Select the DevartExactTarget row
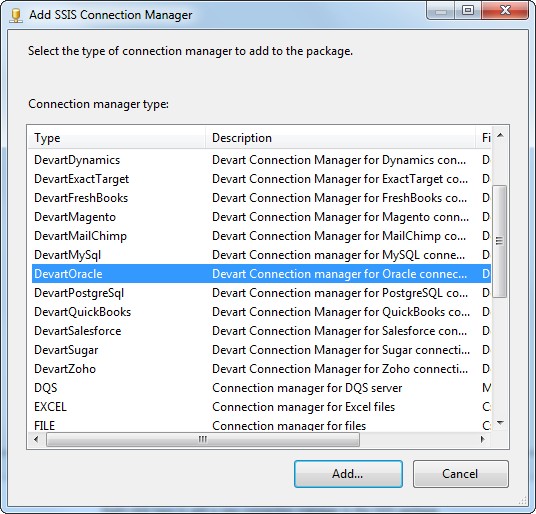The image size is (536, 514). pyautogui.click(x=262, y=179)
